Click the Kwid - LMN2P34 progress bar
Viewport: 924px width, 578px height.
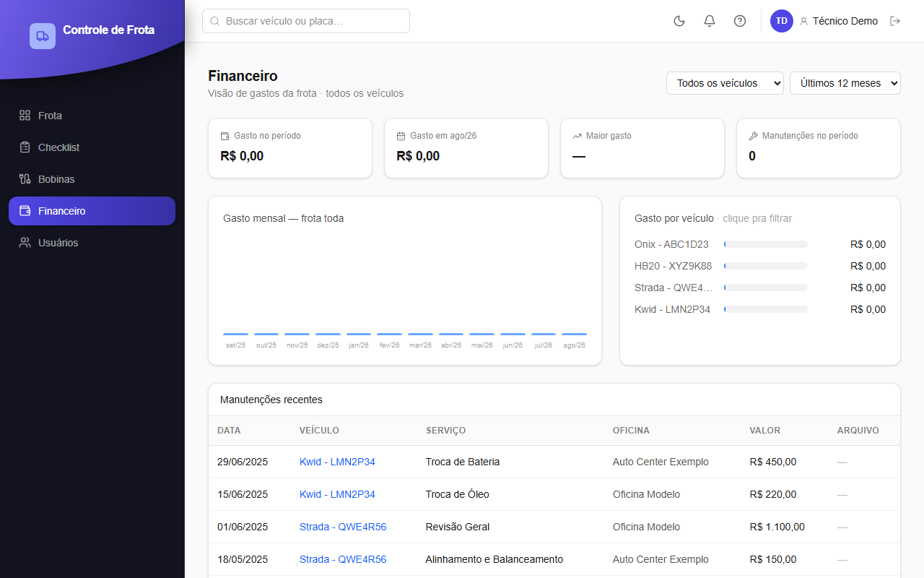[766, 309]
